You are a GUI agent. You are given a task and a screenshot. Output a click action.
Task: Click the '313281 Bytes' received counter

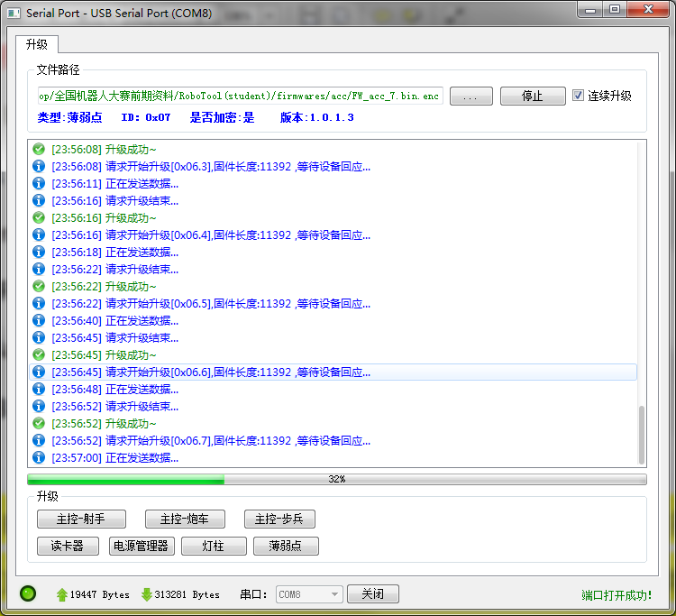pyautogui.click(x=187, y=594)
